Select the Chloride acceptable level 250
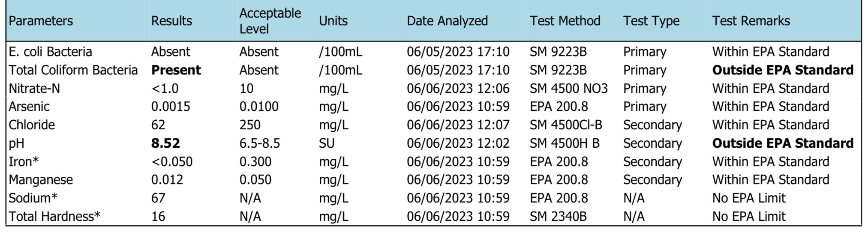The width and height of the screenshot is (868, 232). click(250, 125)
